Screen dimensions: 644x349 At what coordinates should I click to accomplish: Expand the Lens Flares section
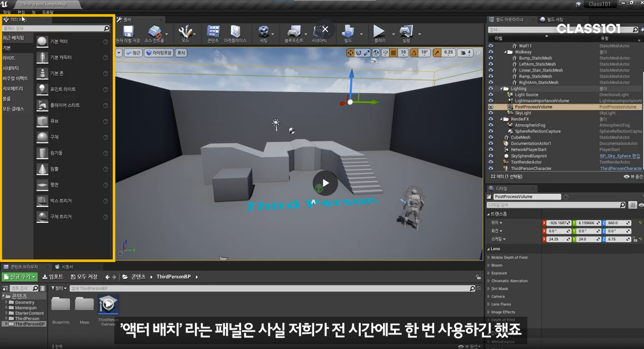tap(489, 304)
